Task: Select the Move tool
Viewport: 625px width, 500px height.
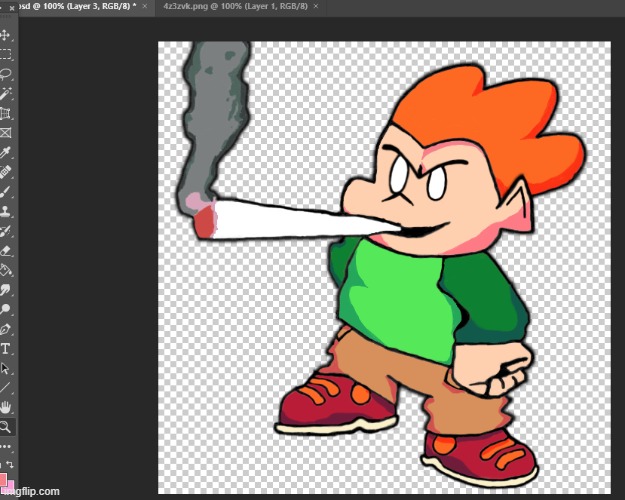Action: point(5,35)
